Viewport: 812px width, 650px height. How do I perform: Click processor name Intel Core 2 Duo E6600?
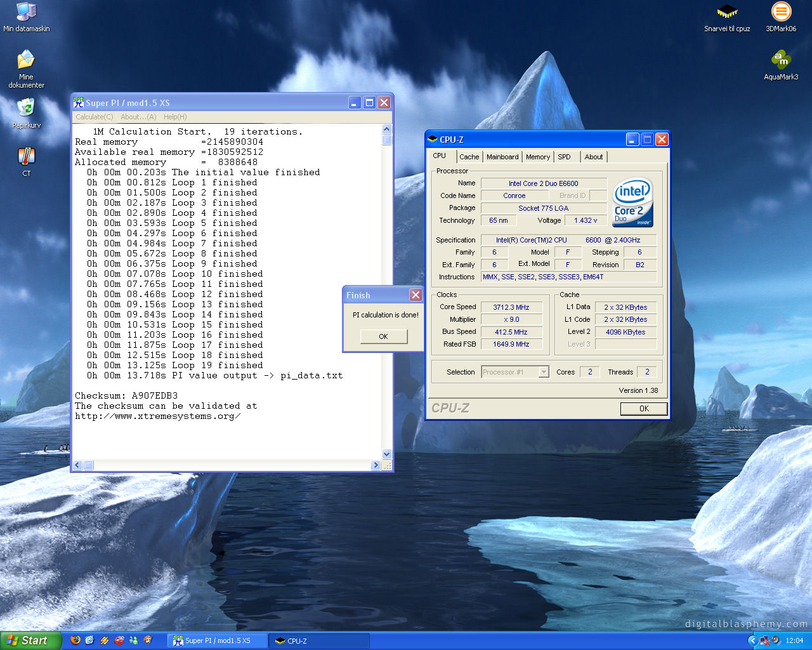point(544,183)
